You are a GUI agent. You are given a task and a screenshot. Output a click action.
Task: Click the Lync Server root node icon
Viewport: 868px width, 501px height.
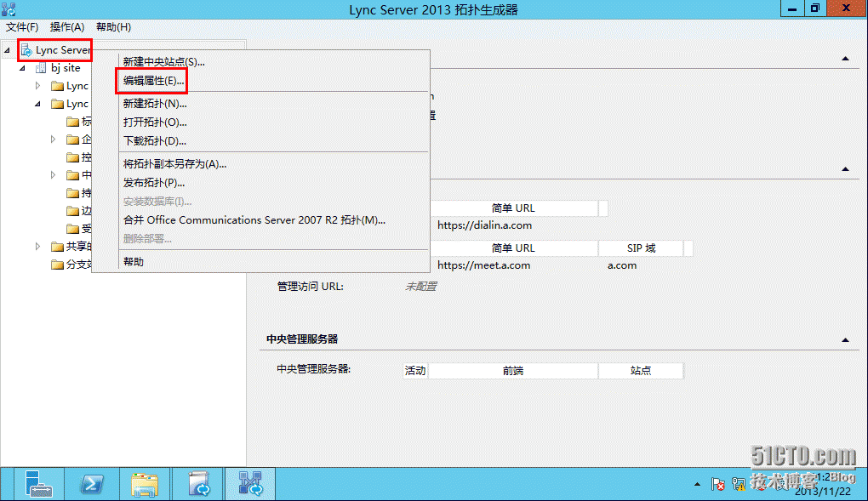point(26,50)
